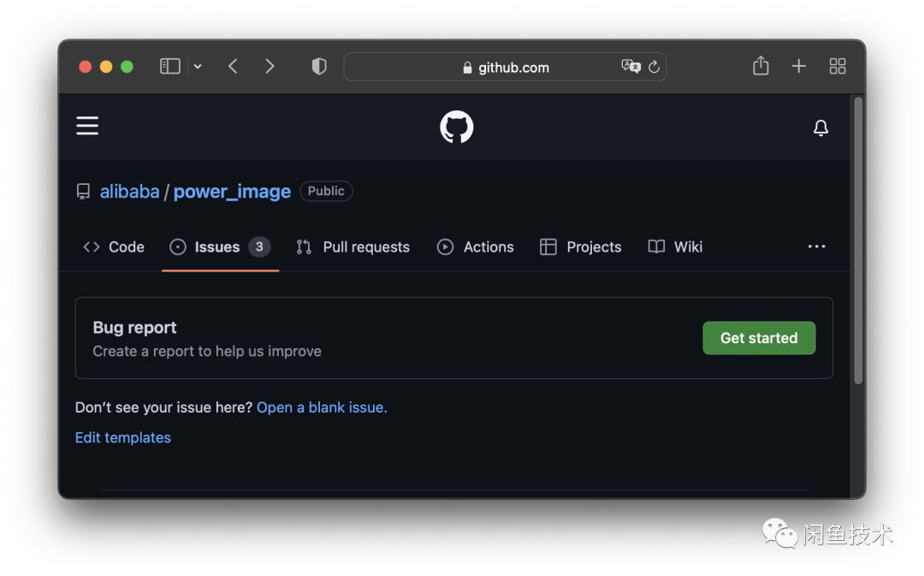Toggle Safari sidebar panel
The image size is (924, 576).
coord(169,66)
